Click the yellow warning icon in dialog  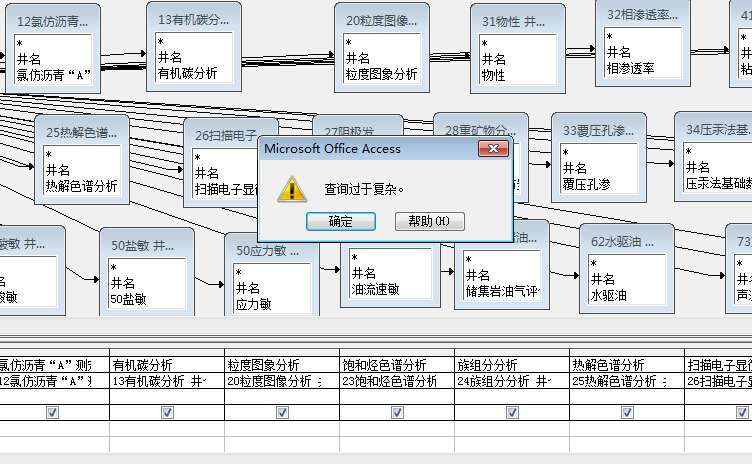[290, 188]
